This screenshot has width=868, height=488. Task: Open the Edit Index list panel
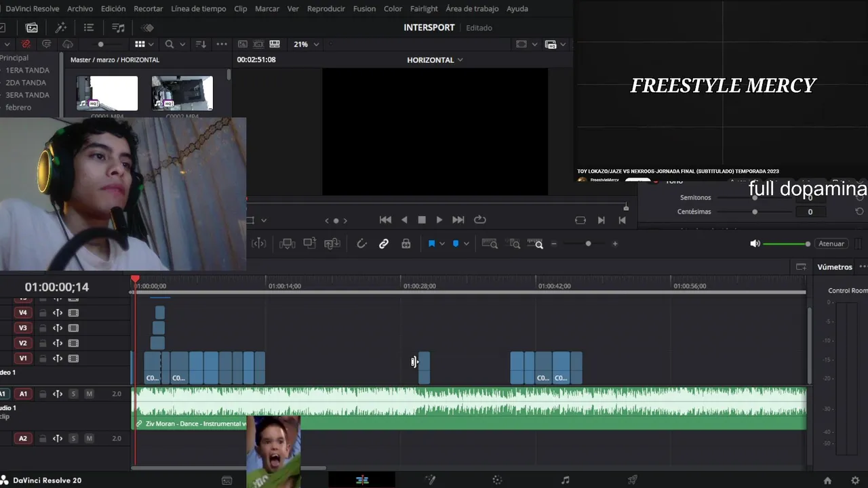click(x=89, y=28)
